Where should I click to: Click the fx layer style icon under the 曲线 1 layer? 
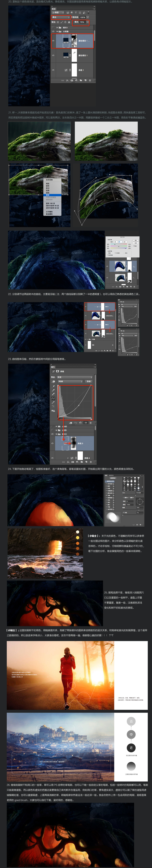[68, 81]
